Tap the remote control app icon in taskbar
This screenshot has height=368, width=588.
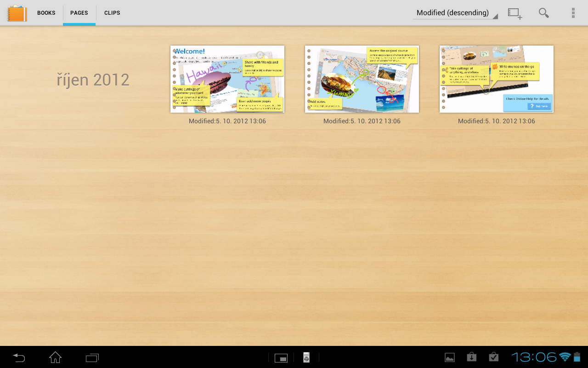(x=306, y=357)
